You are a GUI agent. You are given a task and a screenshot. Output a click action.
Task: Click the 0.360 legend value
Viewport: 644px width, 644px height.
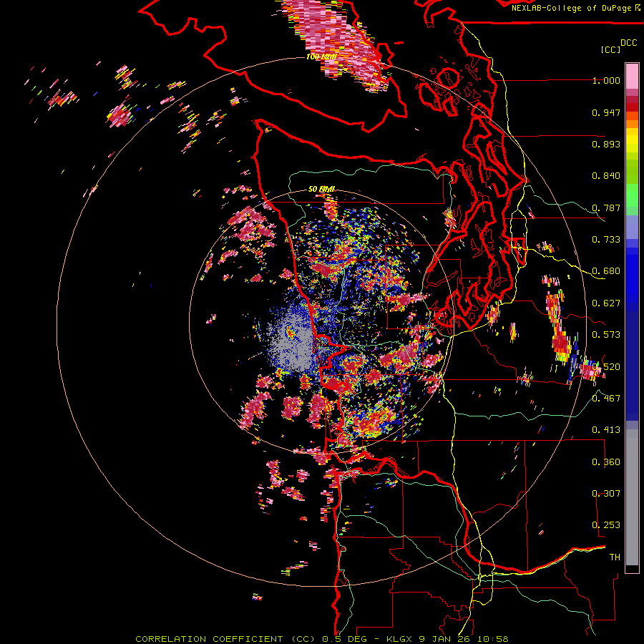click(x=606, y=462)
